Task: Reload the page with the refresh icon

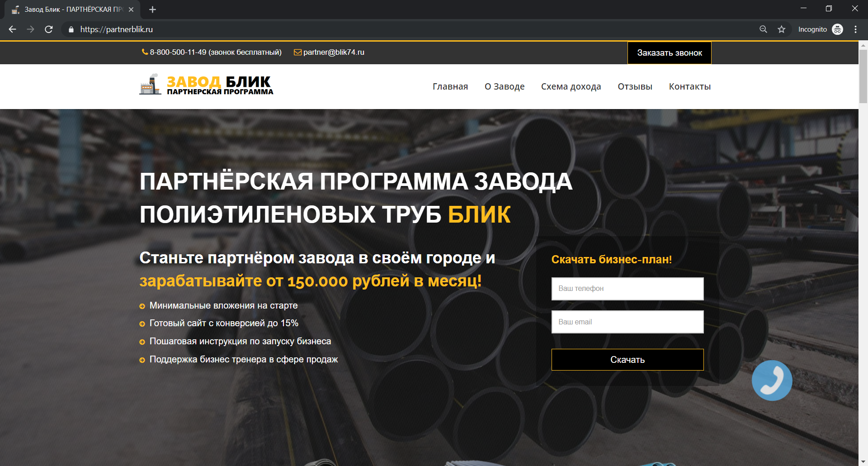Action: pos(49,29)
